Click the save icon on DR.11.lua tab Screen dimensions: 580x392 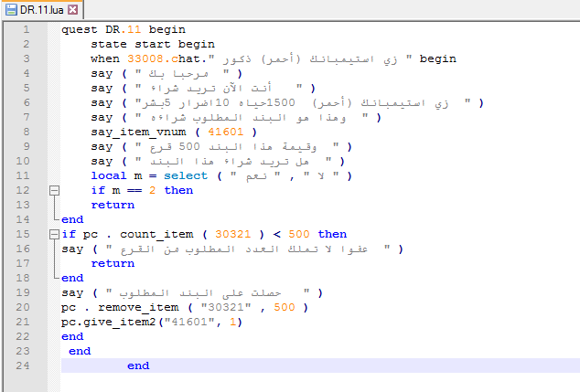click(11, 10)
